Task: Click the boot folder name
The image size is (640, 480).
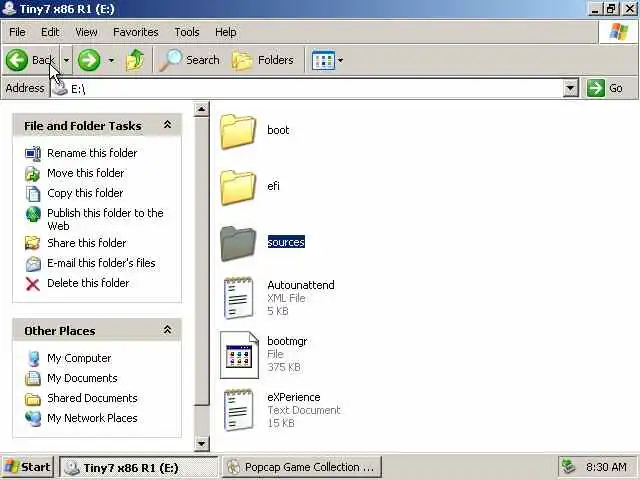Action: click(x=278, y=130)
